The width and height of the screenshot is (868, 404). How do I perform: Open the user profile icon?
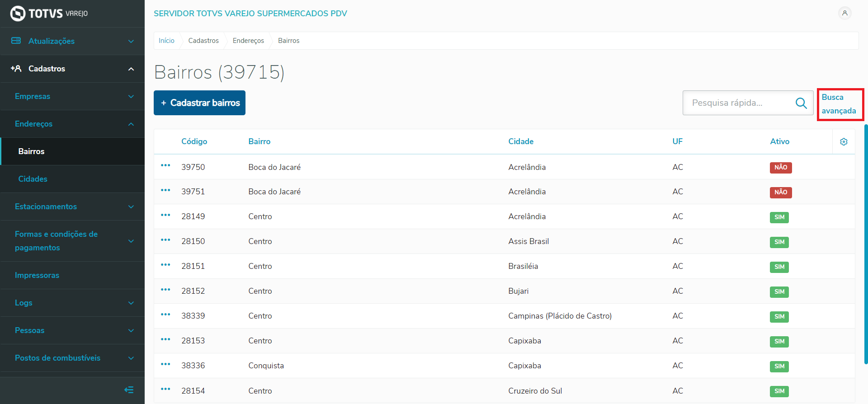tap(844, 13)
